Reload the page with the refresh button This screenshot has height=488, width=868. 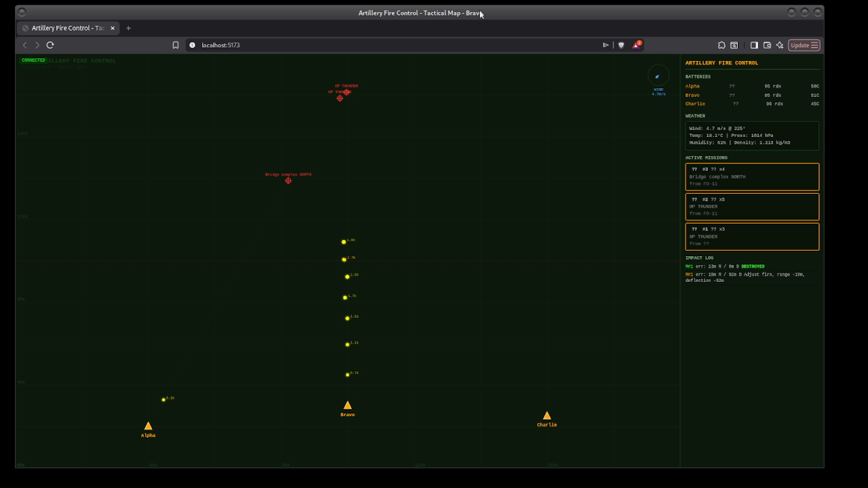point(50,45)
